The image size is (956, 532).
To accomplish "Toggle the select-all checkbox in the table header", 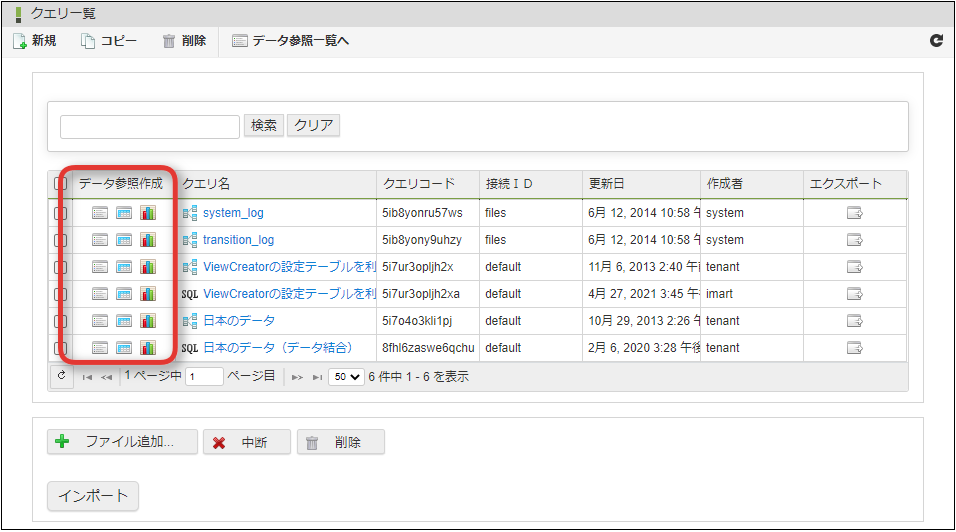I will (x=60, y=184).
